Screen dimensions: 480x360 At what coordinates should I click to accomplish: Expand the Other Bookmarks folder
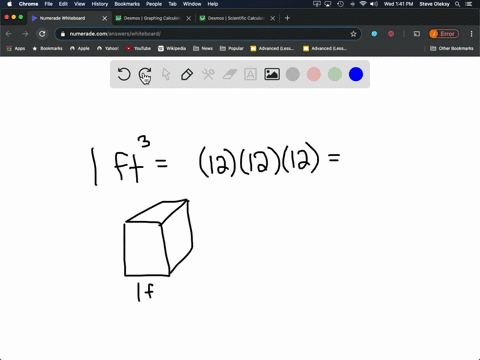point(452,48)
